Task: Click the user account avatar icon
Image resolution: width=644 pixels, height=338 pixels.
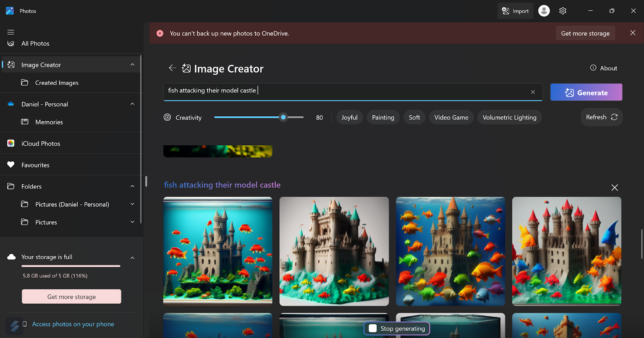Action: coord(544,11)
